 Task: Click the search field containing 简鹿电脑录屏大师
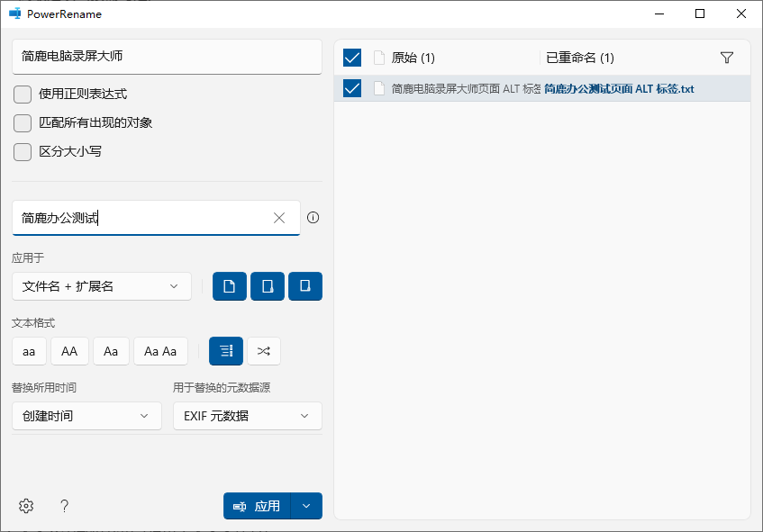click(167, 56)
